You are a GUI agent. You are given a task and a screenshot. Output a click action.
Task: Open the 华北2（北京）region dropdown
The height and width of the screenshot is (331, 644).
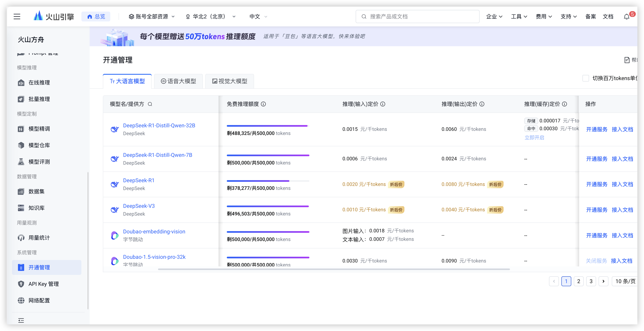(210, 17)
